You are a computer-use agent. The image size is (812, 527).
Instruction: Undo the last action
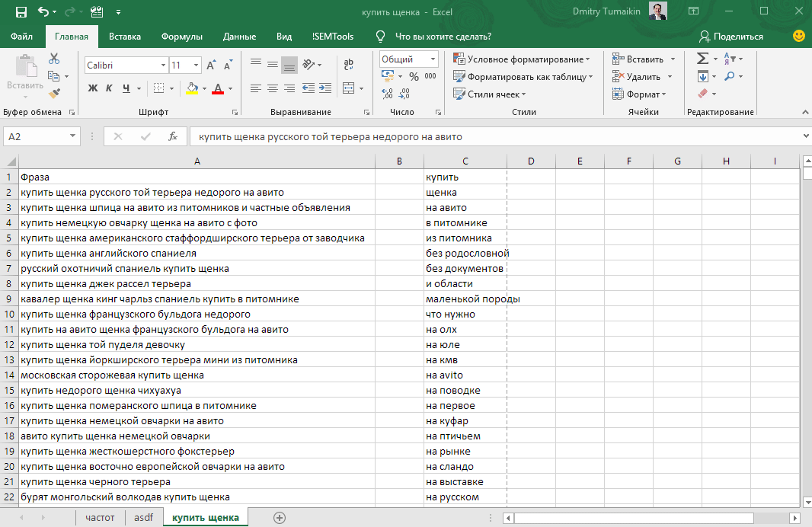(43, 11)
